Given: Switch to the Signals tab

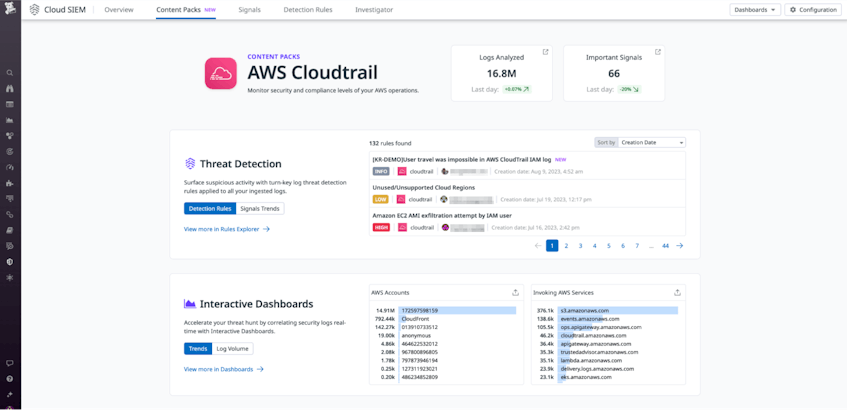Looking at the screenshot, I should (250, 10).
